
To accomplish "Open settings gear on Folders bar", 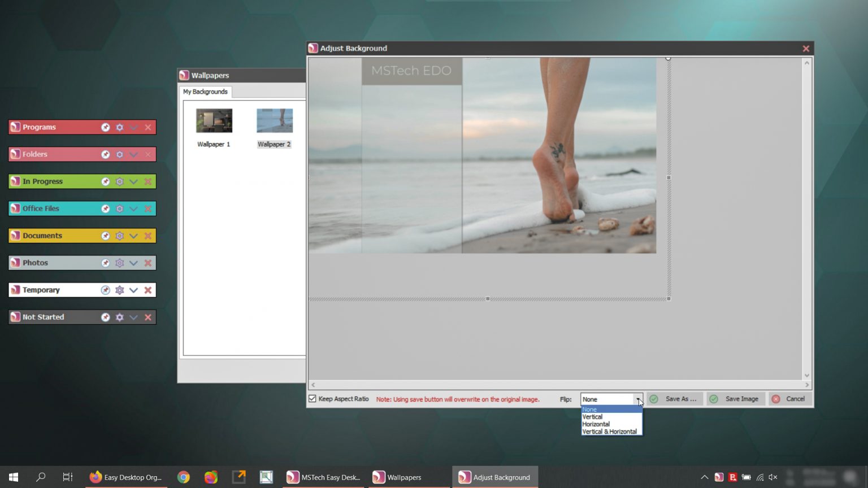I will tap(120, 154).
